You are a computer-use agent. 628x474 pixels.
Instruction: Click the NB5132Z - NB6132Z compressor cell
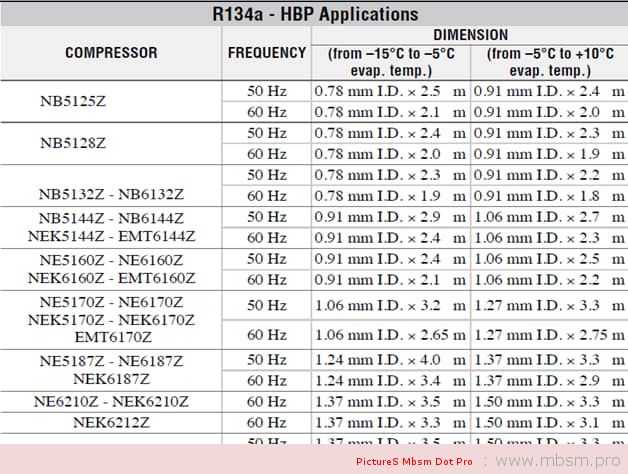[111, 195]
